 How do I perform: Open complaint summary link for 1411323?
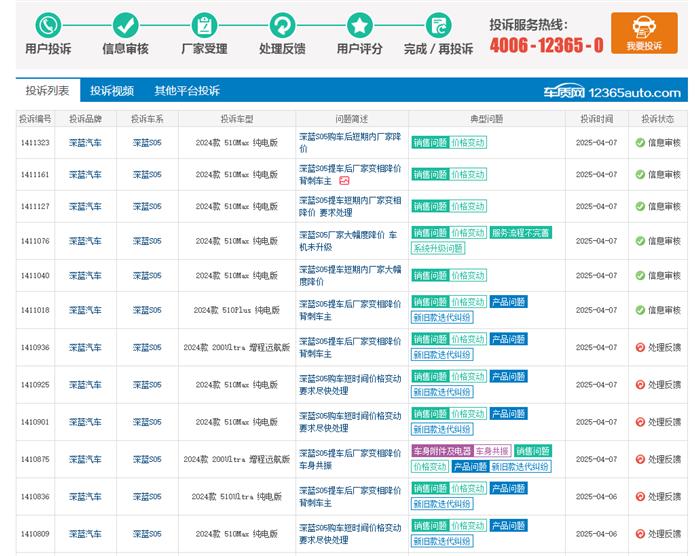pos(350,142)
